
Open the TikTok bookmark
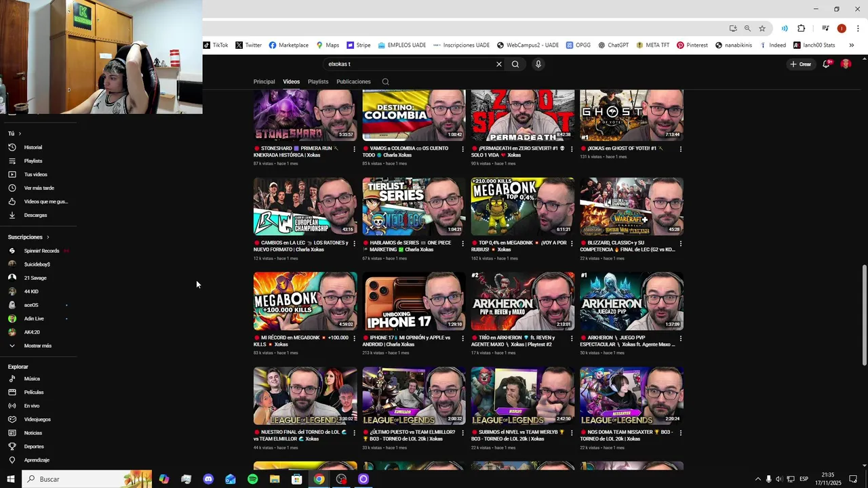coord(216,45)
